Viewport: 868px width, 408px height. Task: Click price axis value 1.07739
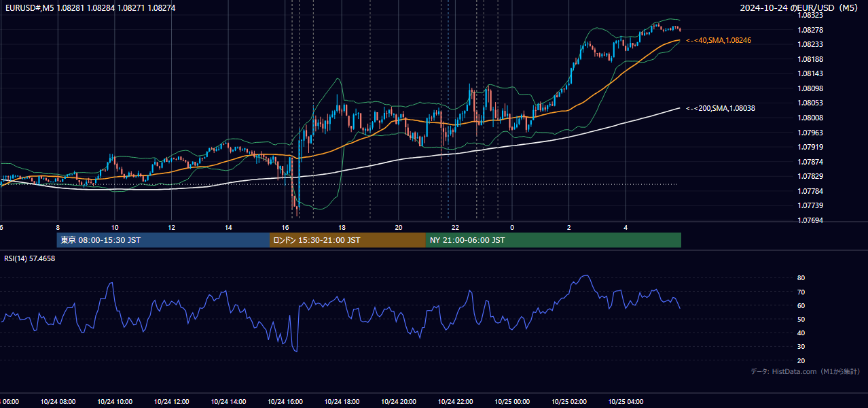[812, 205]
